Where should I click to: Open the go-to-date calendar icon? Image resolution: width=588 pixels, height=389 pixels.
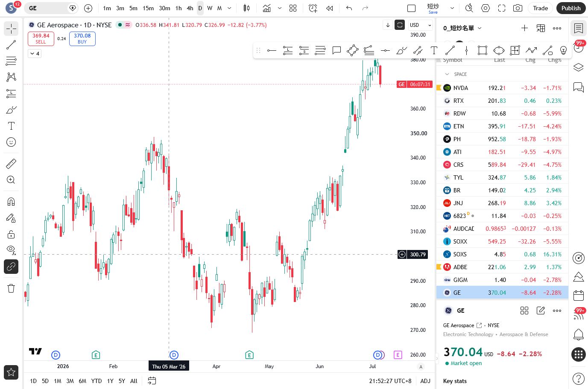pyautogui.click(x=152, y=381)
